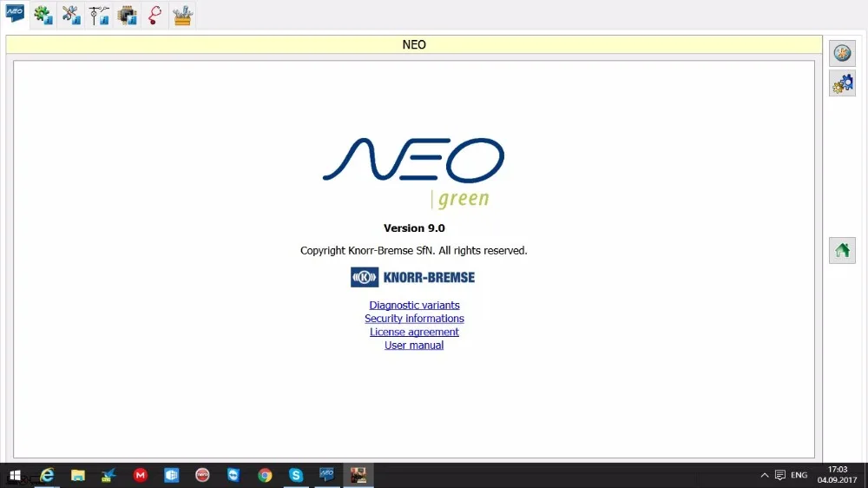Open the wrench and screwdriver info icon
This screenshot has width=868, height=488.
click(x=71, y=15)
